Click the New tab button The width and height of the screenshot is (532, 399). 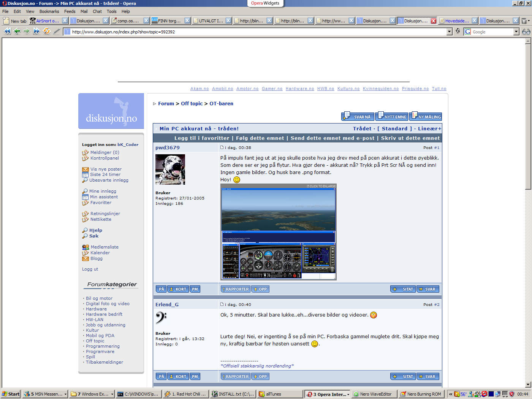tap(15, 21)
